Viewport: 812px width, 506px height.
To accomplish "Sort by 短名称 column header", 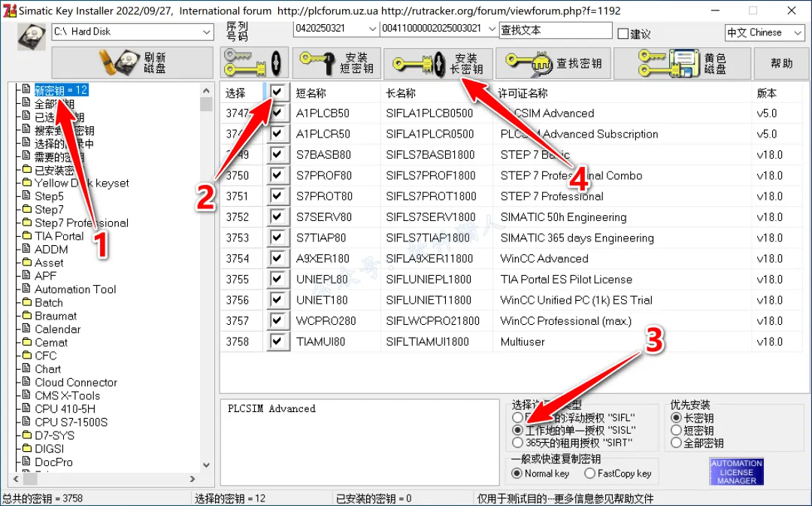I will click(311, 93).
